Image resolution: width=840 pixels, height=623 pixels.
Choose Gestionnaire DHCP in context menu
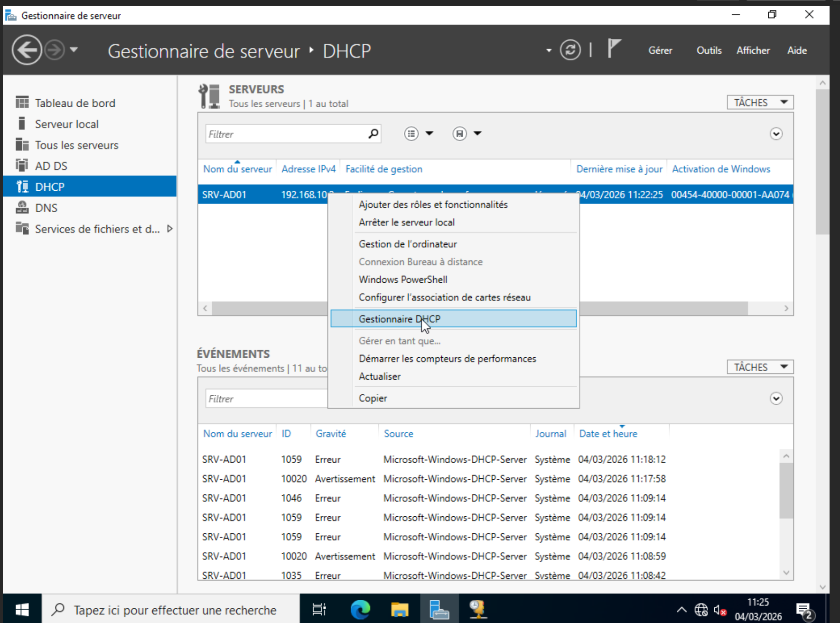coord(399,319)
